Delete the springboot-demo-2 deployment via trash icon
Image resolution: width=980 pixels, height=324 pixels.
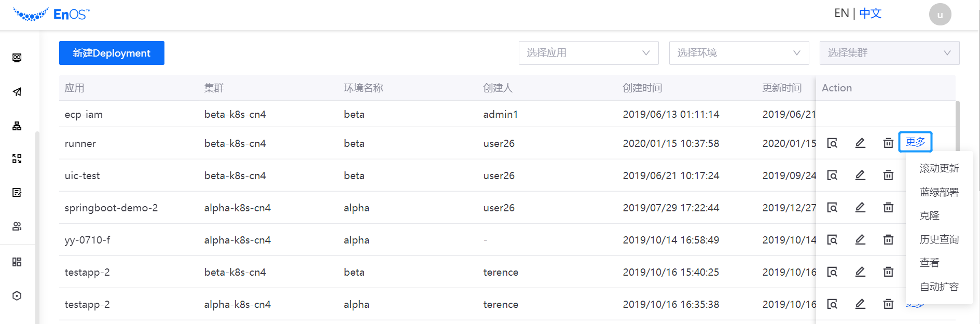[x=888, y=207]
